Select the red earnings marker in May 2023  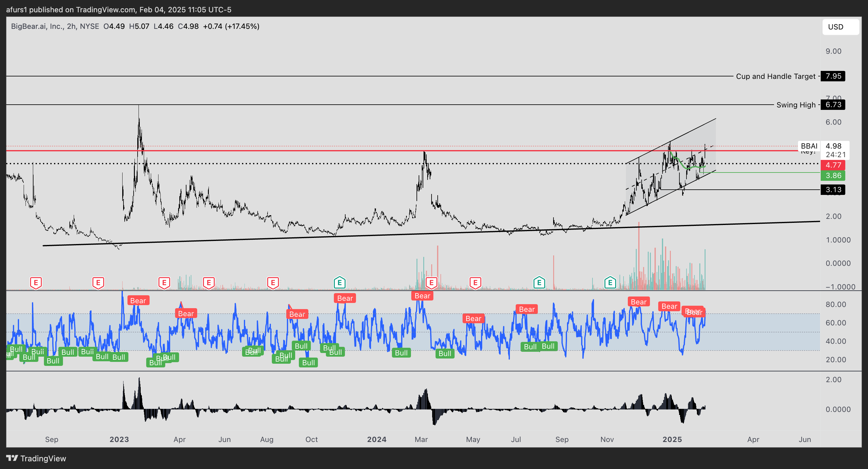point(209,283)
